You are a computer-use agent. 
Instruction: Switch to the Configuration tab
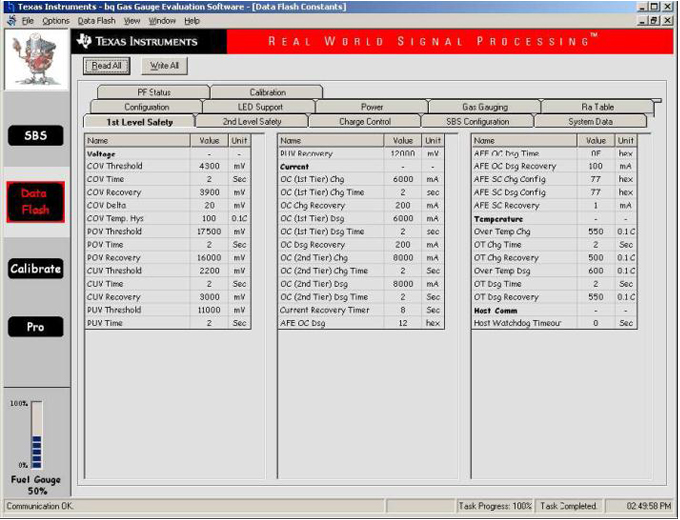[147, 107]
